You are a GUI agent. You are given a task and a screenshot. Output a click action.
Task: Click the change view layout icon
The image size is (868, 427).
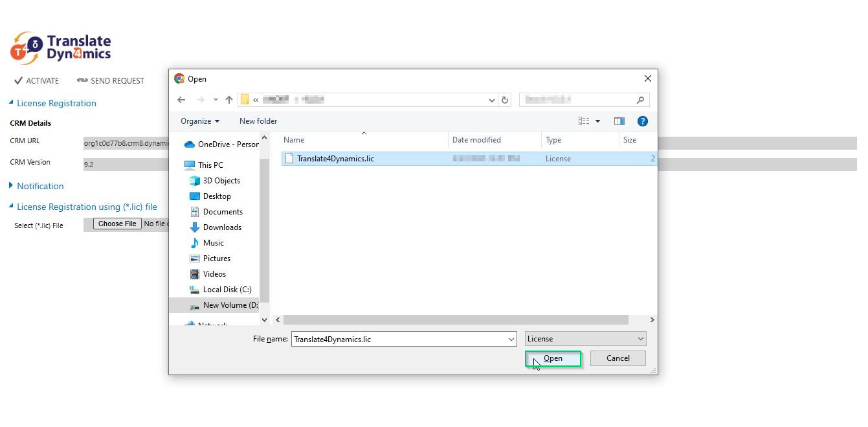tap(584, 121)
